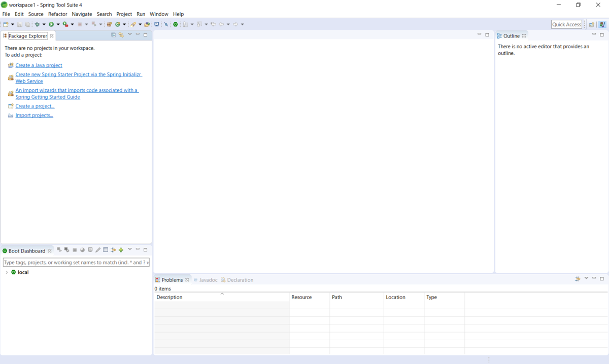
Task: Click the Boot Dashboard open config pencil icon
Action: pos(98,249)
